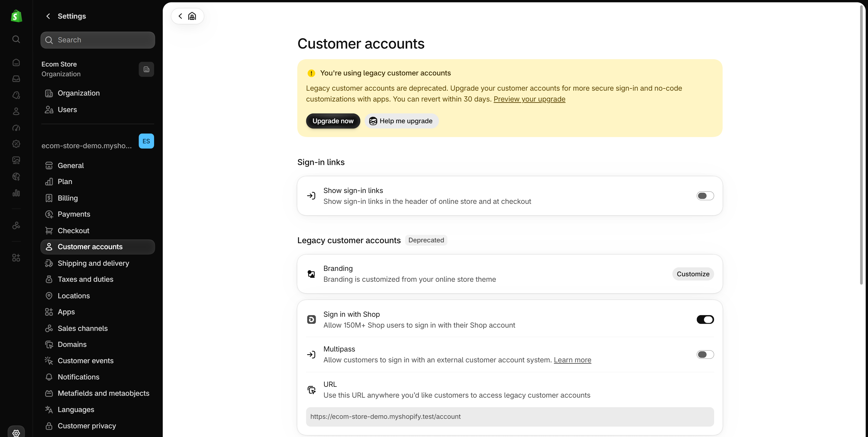
Task: Open Customers person icon in the rail
Action: (16, 111)
